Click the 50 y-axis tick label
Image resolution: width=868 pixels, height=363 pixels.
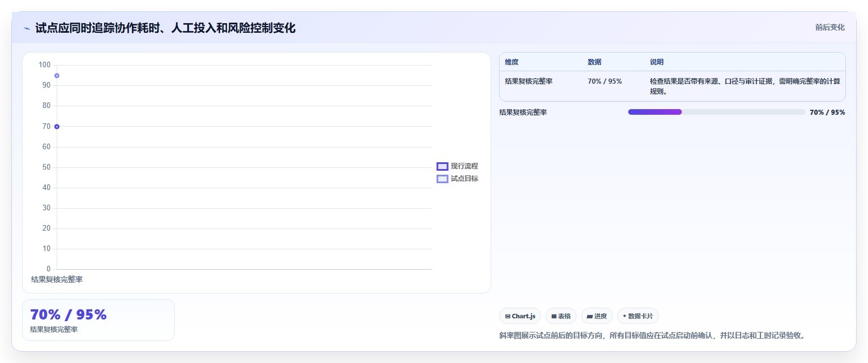(46, 167)
